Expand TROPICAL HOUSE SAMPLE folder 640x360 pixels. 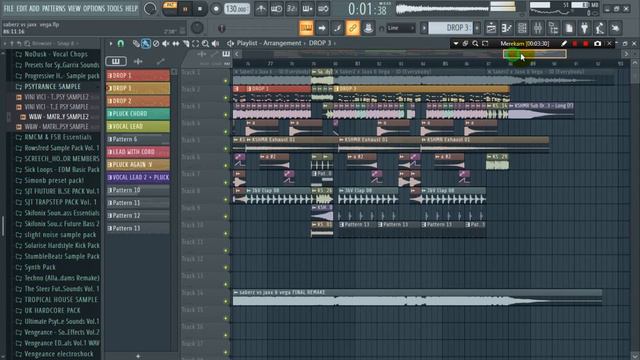[x=61, y=299]
